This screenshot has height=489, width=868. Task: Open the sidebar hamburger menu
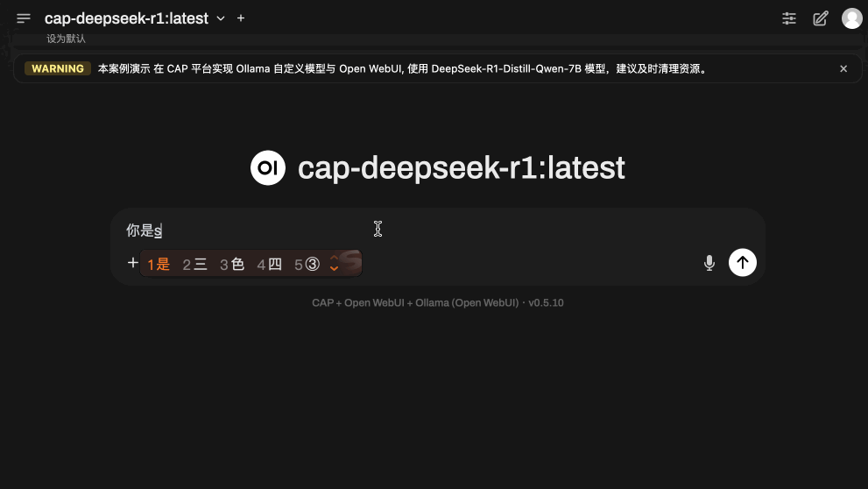point(24,18)
